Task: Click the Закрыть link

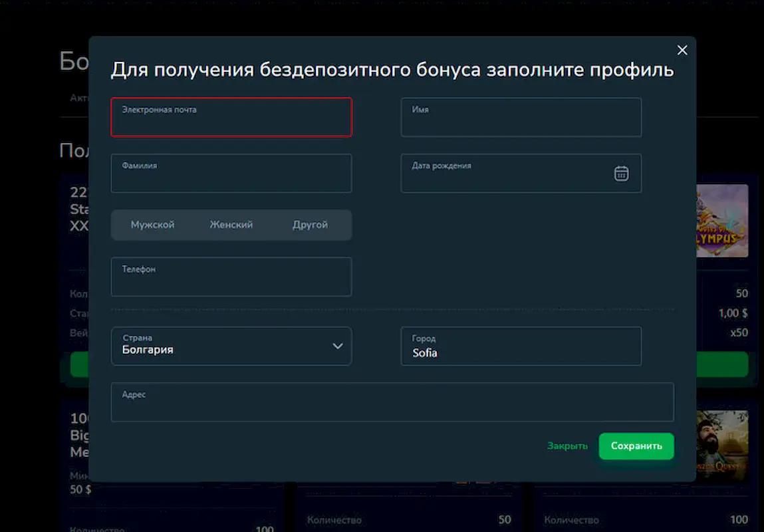Action: click(x=567, y=446)
